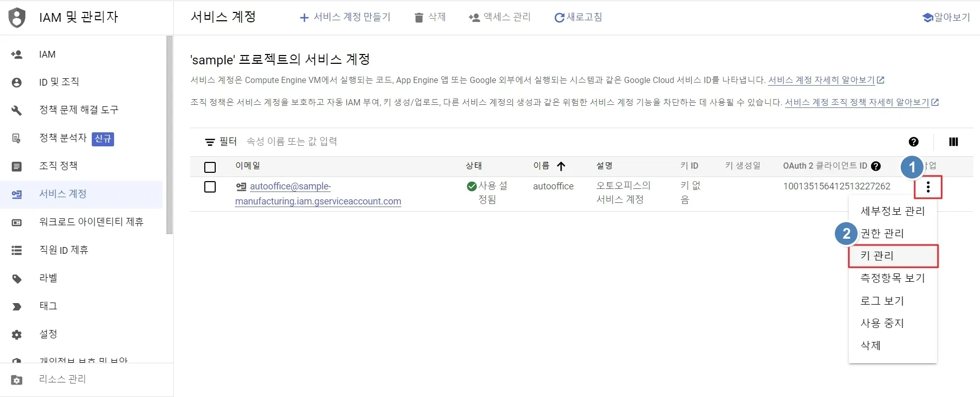Select 삭제 from the actions menu
This screenshot has width=980, height=397.
892,346
